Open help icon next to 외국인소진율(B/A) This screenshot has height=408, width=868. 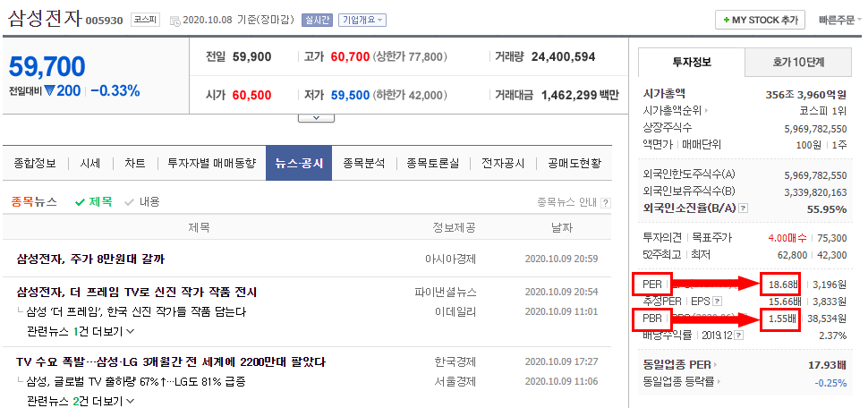tap(744, 208)
